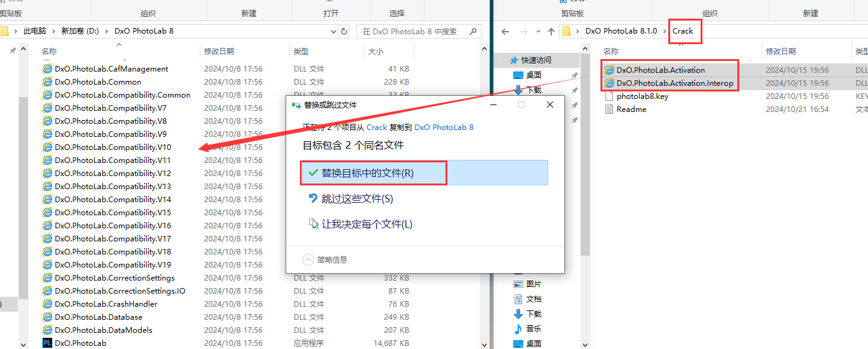Click the 2024/10/21 16:54 date of Readme

coord(797,109)
